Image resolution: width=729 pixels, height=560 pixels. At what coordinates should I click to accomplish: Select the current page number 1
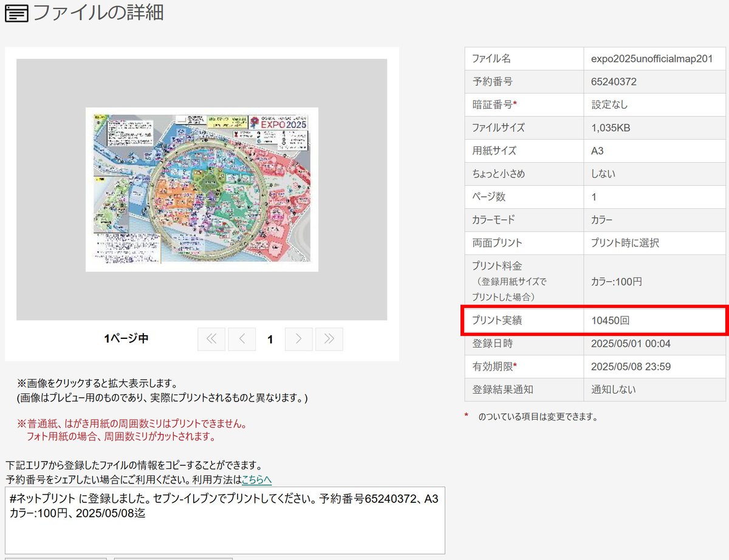[x=270, y=340]
